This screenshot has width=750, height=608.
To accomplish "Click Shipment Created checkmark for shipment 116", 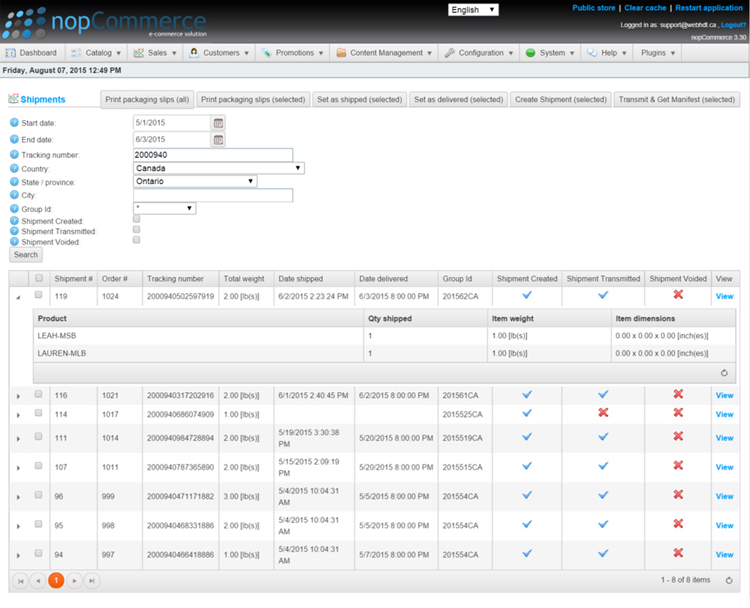I will click(527, 394).
